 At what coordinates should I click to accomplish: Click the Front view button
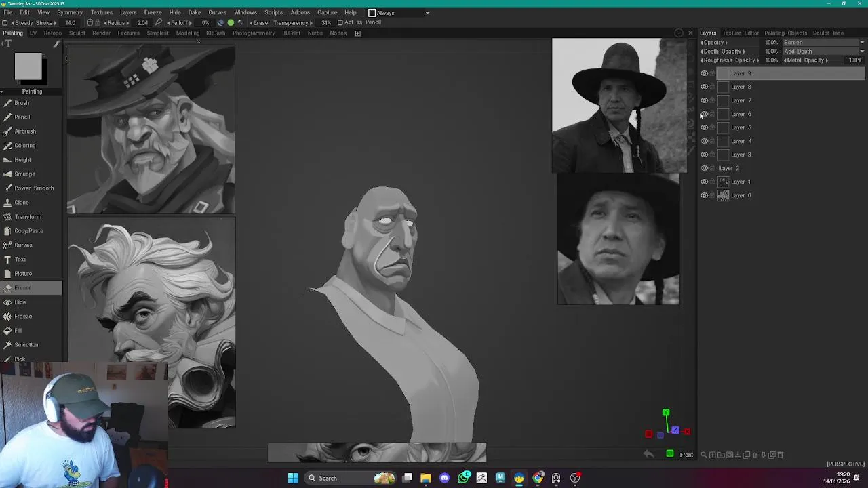[x=686, y=455]
